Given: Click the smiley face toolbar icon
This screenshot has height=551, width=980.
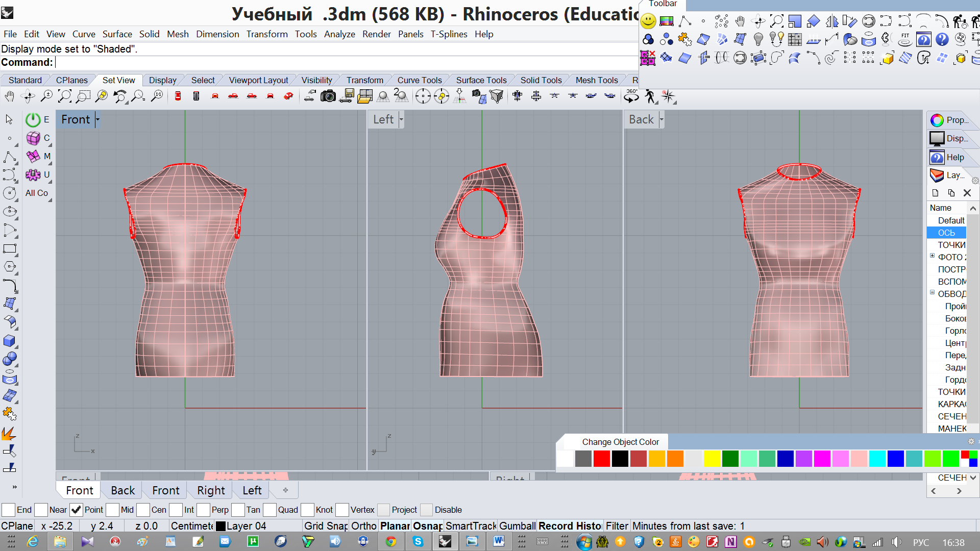Looking at the screenshot, I should [648, 21].
